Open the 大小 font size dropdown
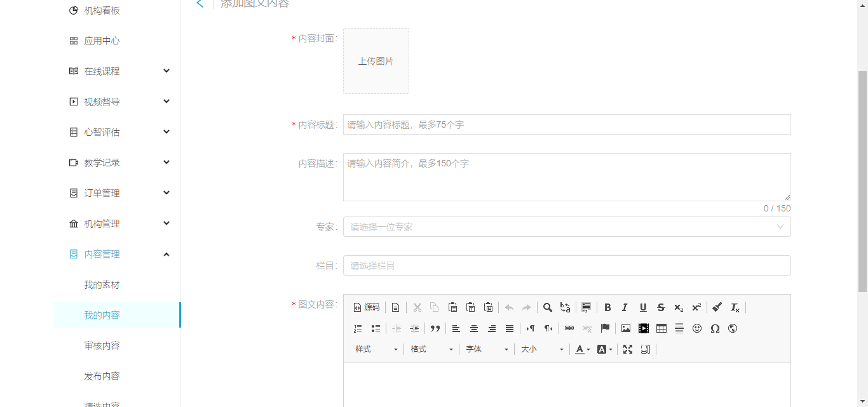The image size is (868, 407). [x=542, y=349]
